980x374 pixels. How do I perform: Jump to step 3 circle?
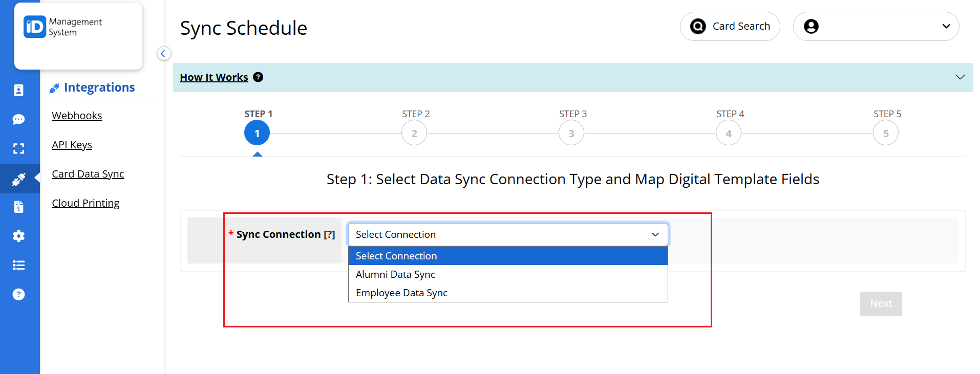click(571, 134)
